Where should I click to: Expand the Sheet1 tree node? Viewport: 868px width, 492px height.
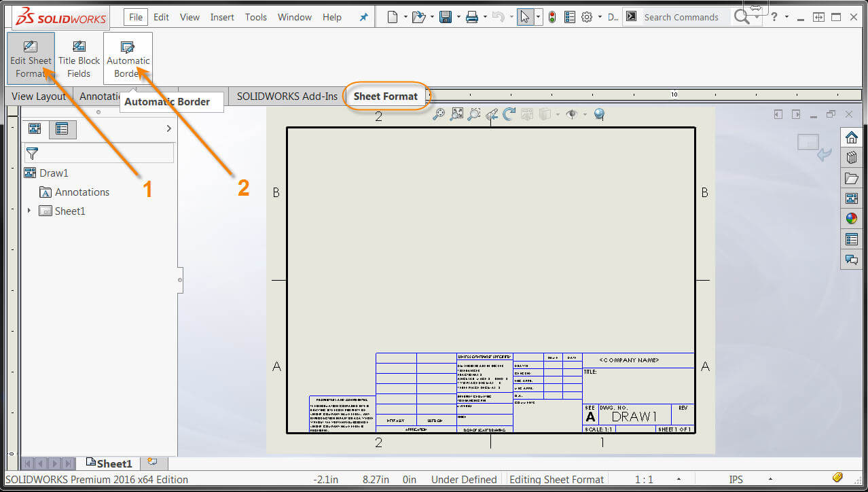pos(29,211)
